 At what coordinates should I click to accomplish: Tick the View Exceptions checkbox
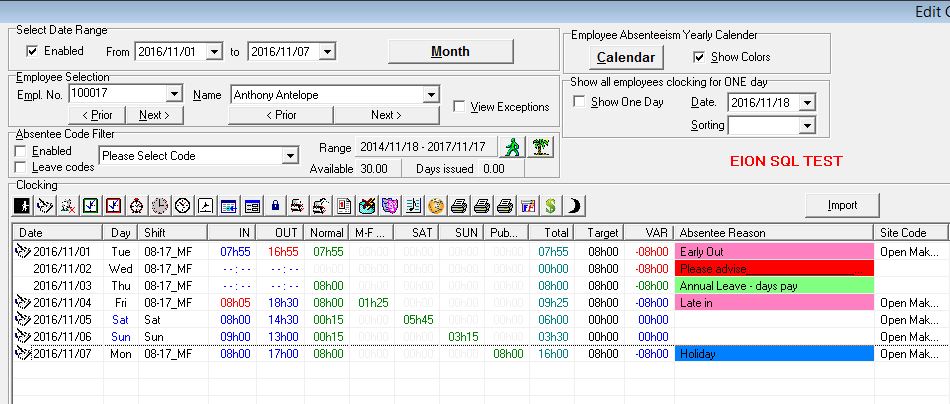[459, 106]
